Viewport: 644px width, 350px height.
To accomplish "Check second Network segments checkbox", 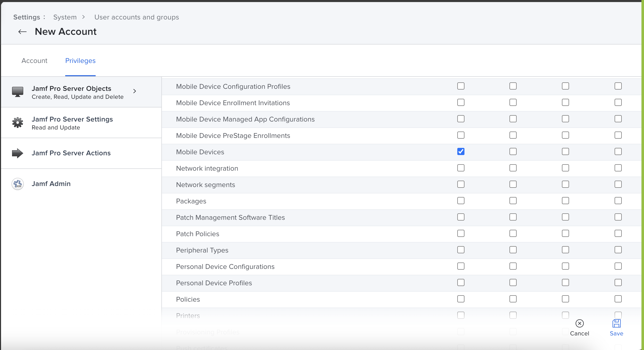I will 513,184.
